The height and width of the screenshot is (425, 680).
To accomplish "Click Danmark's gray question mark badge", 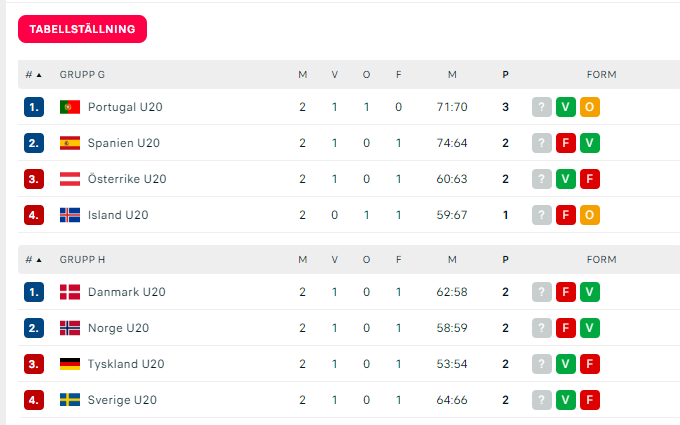I will [x=542, y=292].
